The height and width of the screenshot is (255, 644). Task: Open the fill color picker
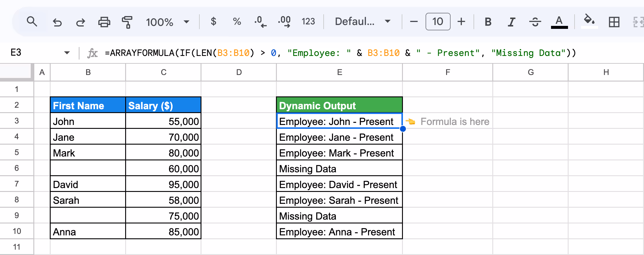pos(589,21)
